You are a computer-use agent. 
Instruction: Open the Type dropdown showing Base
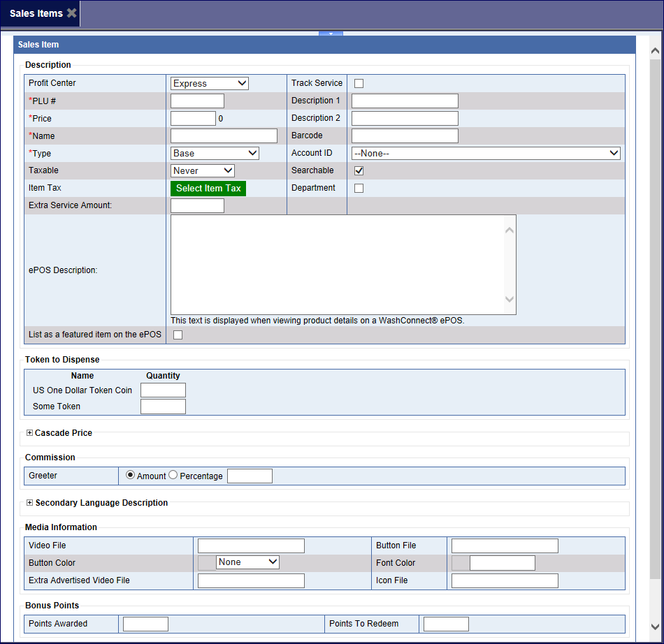pyautogui.click(x=215, y=153)
